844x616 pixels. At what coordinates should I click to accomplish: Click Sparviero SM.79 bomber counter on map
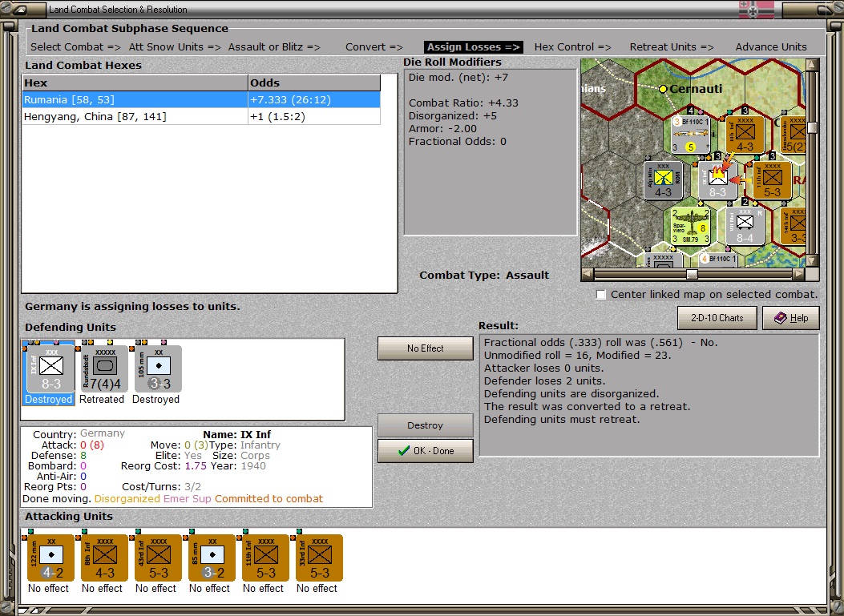[x=691, y=227]
